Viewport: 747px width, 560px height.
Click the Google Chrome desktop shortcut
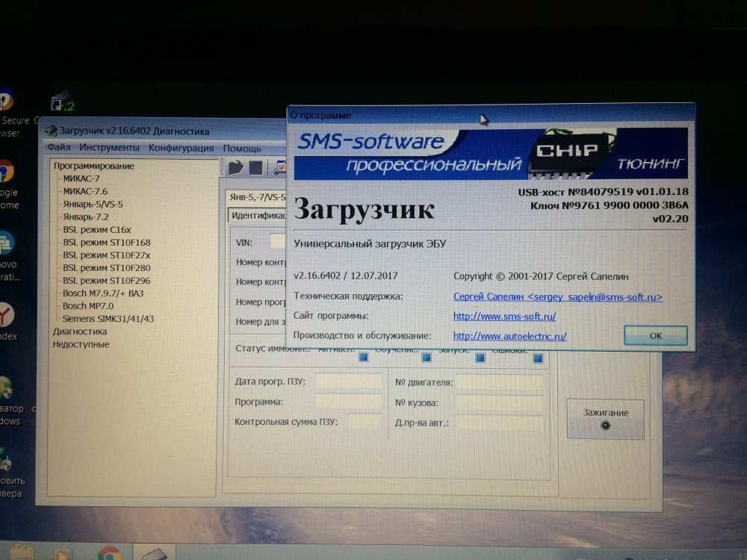pyautogui.click(x=6, y=172)
